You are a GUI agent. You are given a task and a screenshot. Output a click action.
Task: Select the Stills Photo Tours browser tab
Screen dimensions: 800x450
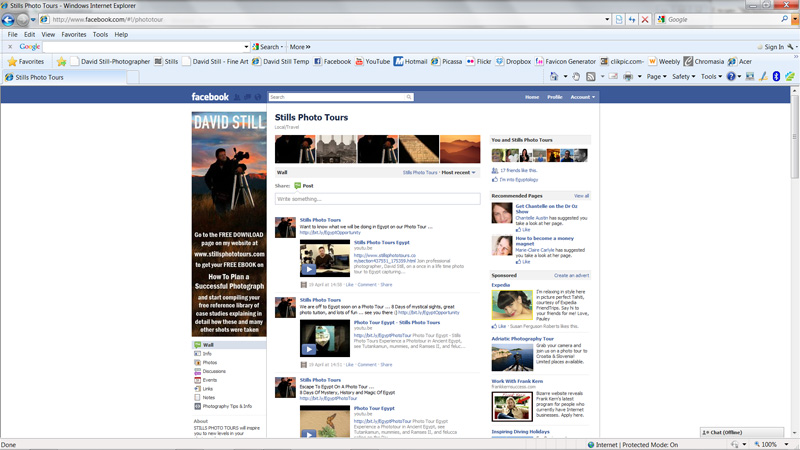click(63, 77)
